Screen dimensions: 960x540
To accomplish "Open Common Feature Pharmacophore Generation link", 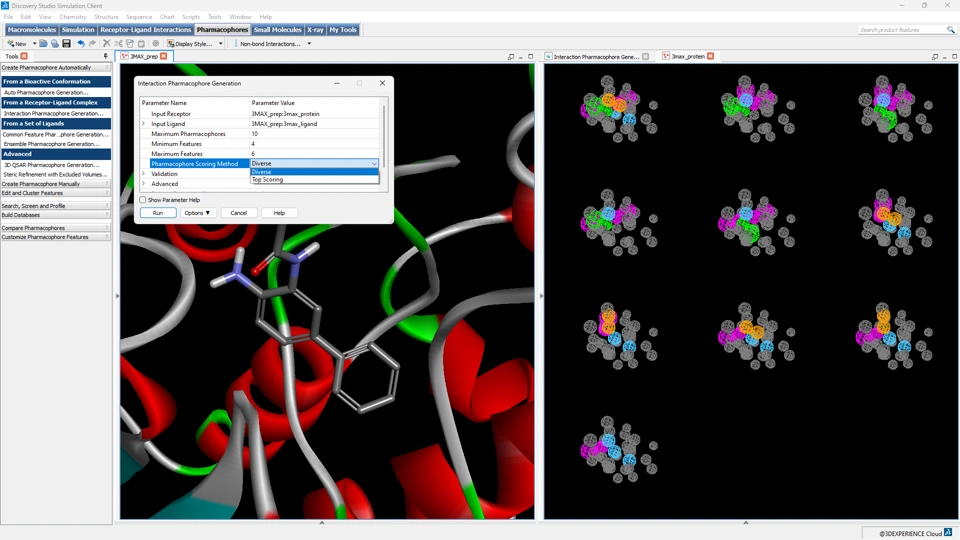I will [x=56, y=134].
